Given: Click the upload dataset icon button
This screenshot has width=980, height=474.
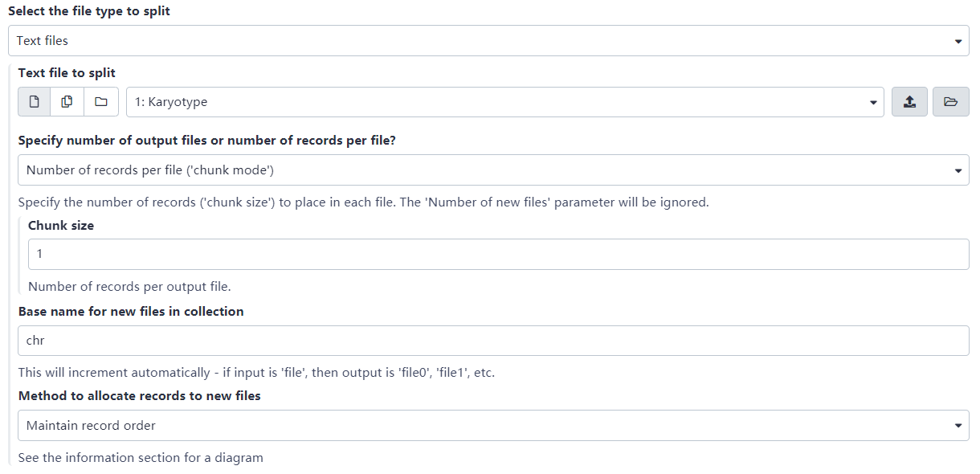Looking at the screenshot, I should click(909, 102).
